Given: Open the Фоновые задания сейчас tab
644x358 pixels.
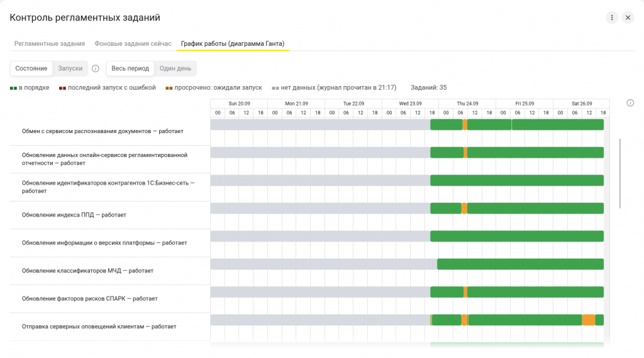Looking at the screenshot, I should click(133, 43).
